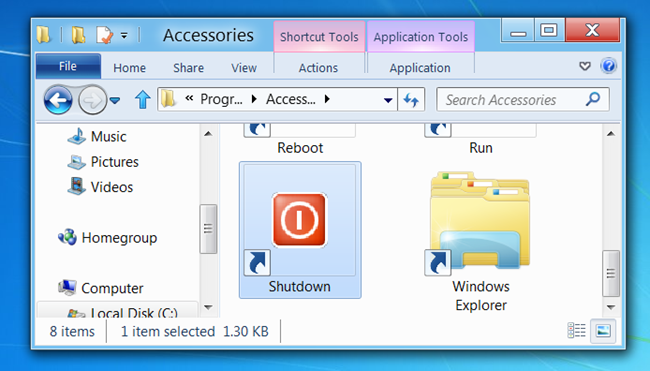The image size is (650, 371).
Task: Click the Access... breadcrumb segment
Action: [291, 99]
